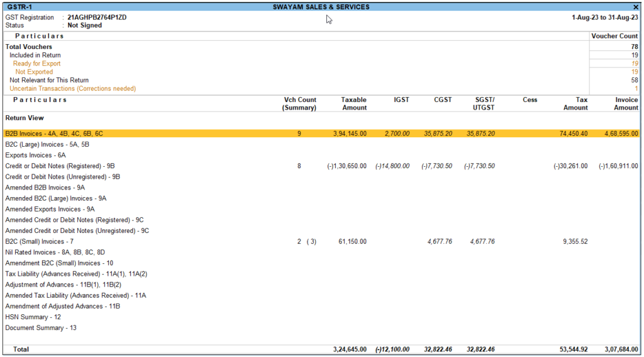Screen dimensions: 644x357
Task: Open Amended B2B Invoices - 9A
Action: pyautogui.click(x=45, y=187)
